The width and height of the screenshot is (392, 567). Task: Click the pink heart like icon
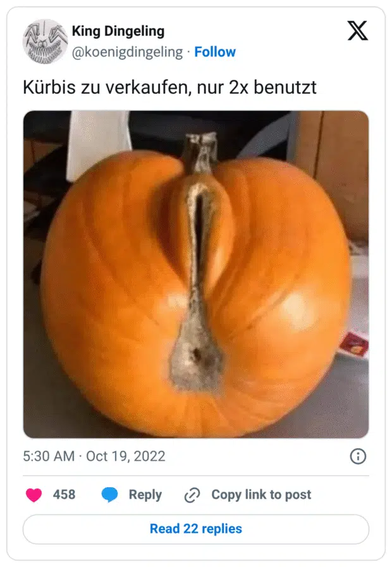34,495
